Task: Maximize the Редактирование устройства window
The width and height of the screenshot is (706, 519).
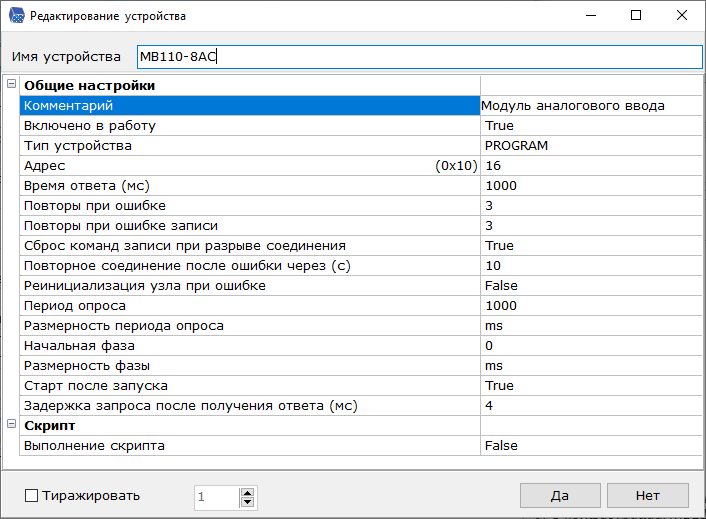Action: click(x=636, y=15)
